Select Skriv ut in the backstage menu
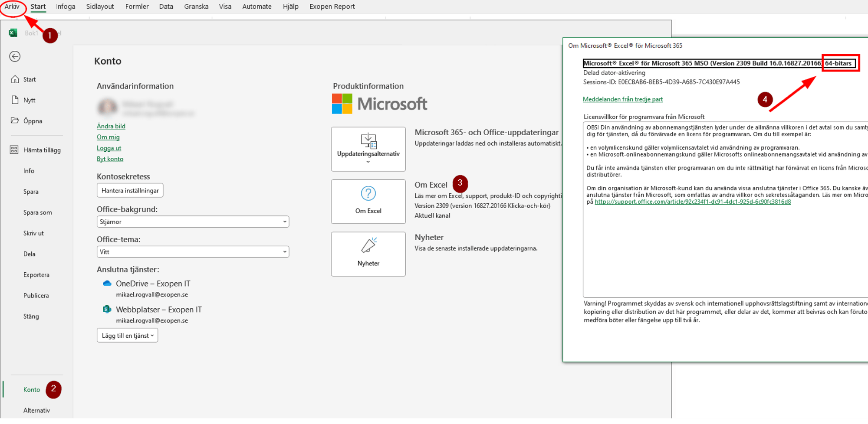This screenshot has height=424, width=868. click(33, 233)
